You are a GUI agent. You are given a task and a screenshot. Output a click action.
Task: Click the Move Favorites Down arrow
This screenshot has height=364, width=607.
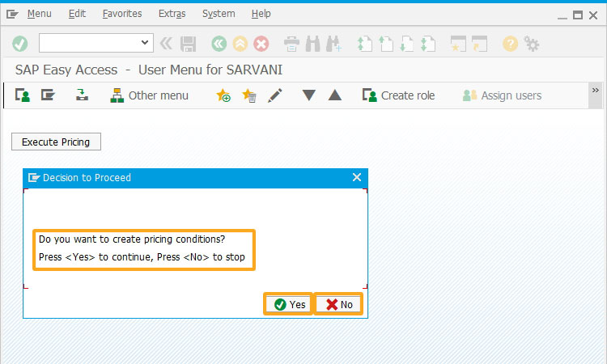(308, 95)
